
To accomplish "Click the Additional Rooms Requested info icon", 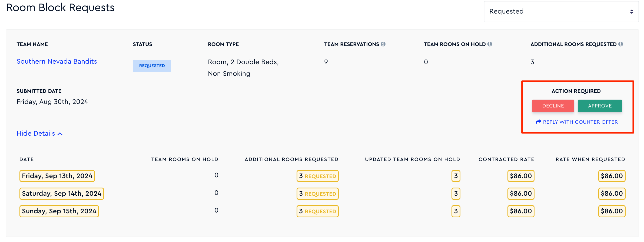I will (621, 44).
